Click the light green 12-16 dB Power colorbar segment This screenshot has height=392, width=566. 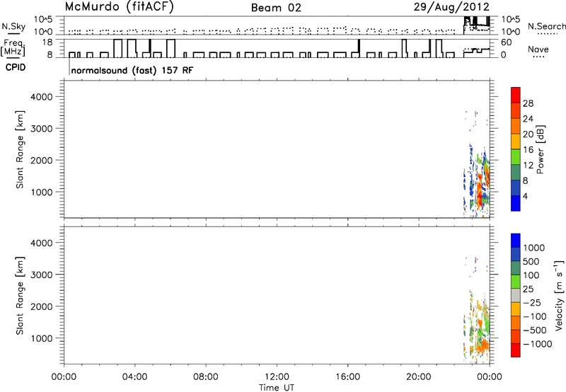tap(516, 156)
